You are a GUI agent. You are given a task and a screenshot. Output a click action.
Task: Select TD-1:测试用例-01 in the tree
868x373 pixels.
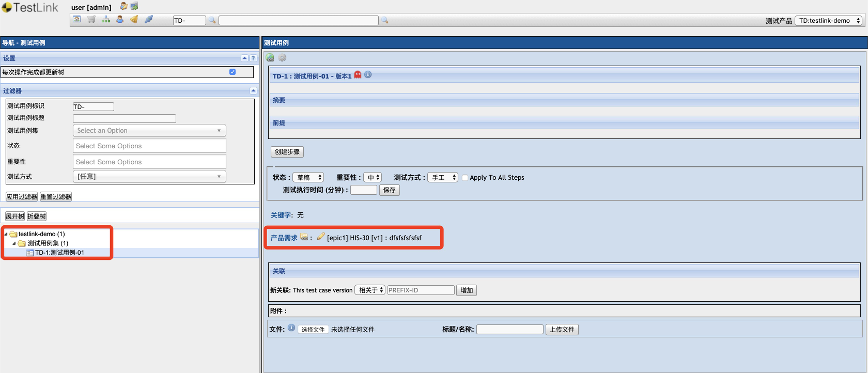coord(59,253)
